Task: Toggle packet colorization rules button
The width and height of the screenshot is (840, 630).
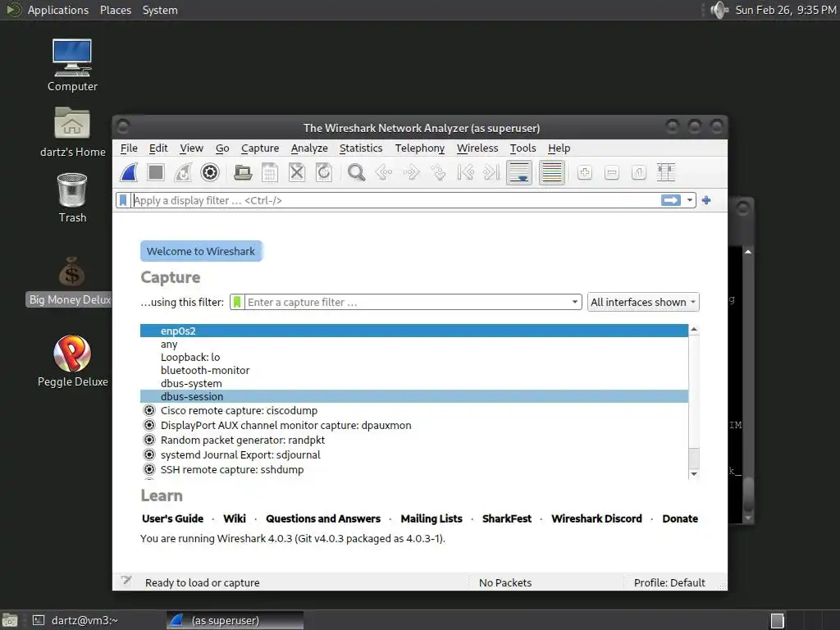Action: point(552,172)
